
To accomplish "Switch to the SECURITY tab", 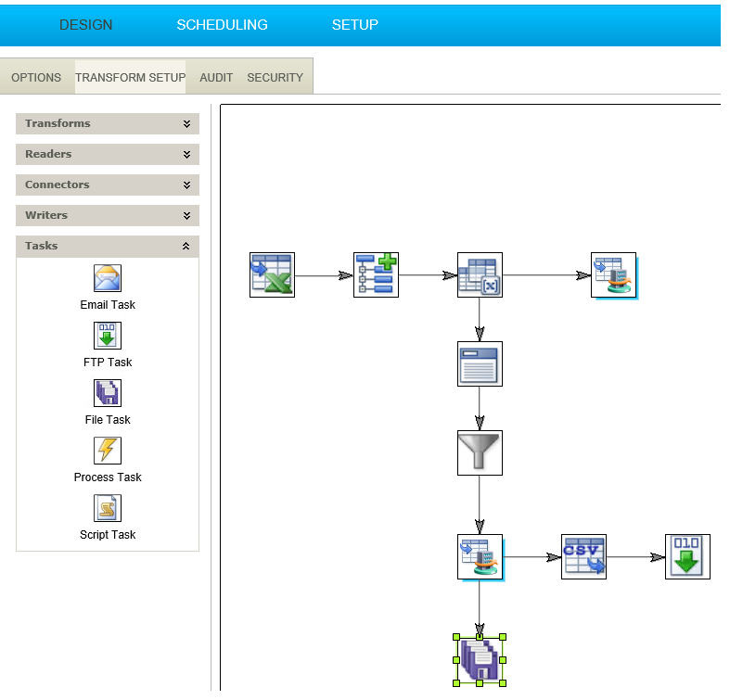I will (275, 78).
